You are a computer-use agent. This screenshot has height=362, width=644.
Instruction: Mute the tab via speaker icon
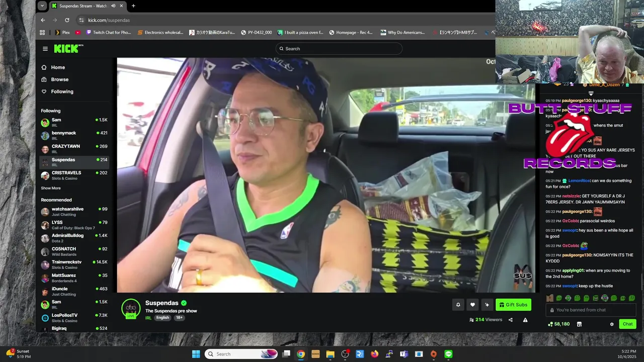click(x=113, y=6)
